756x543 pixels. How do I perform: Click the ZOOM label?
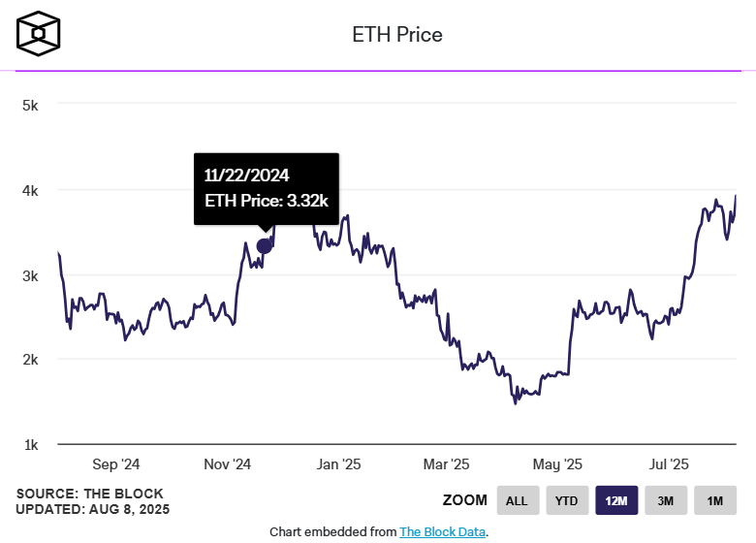coord(464,500)
